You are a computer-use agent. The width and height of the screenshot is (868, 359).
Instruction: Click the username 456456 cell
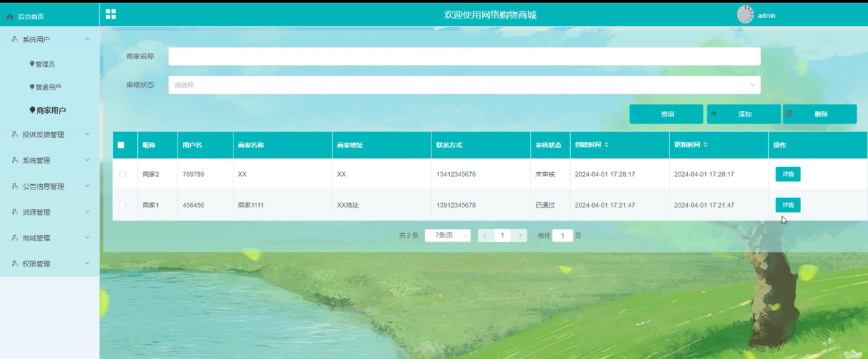click(193, 205)
